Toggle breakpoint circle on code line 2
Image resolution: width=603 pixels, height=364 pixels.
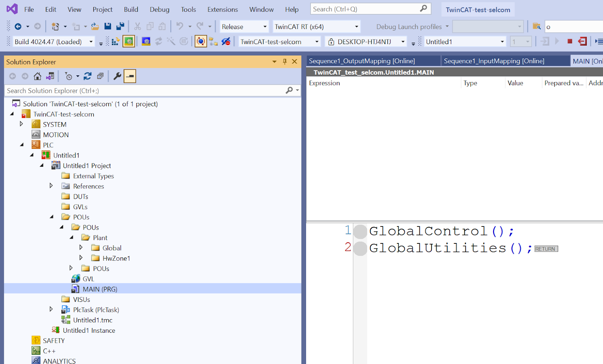coord(360,249)
